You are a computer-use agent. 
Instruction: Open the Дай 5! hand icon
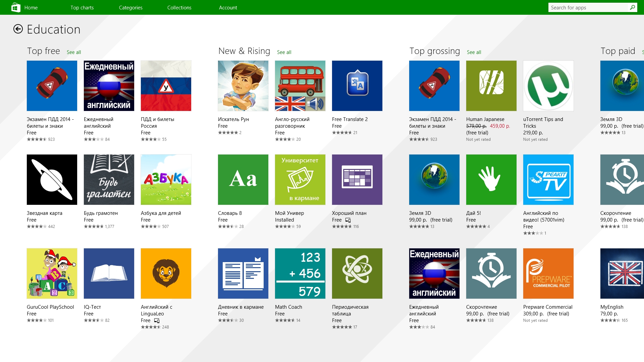coord(491,180)
